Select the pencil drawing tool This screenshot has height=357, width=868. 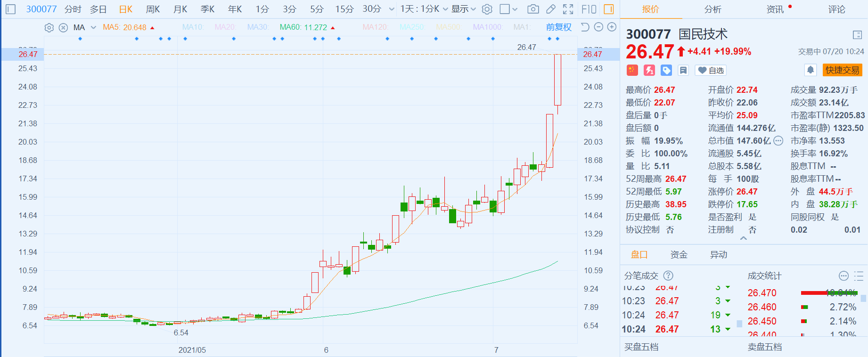pos(550,9)
